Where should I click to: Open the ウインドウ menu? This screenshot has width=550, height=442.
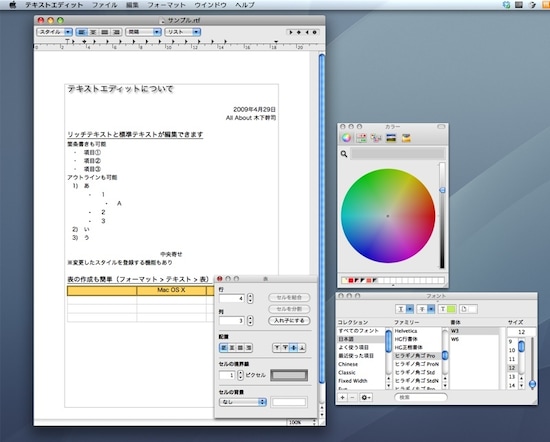[x=210, y=5]
